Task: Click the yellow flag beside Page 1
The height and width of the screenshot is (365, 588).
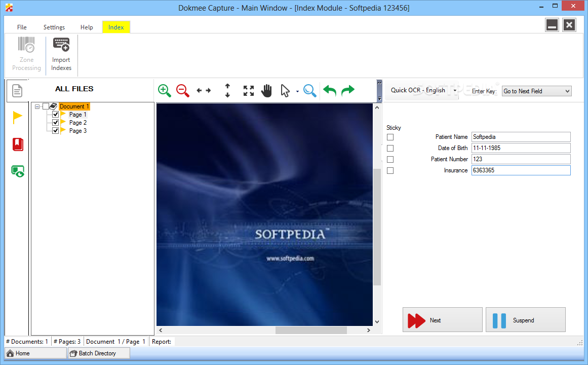Action: click(63, 114)
